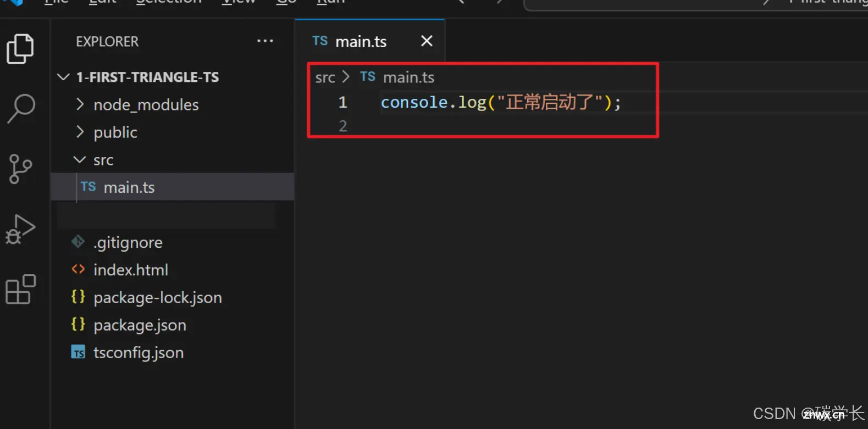Viewport: 868px width, 429px height.
Task: Click the TS icon on the main.ts tab
Action: pos(320,41)
